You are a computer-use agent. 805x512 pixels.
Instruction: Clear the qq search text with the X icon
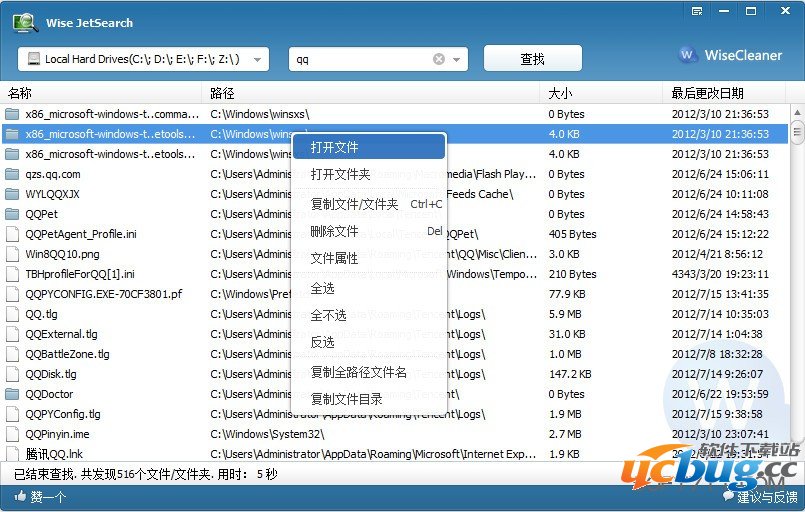click(x=438, y=59)
